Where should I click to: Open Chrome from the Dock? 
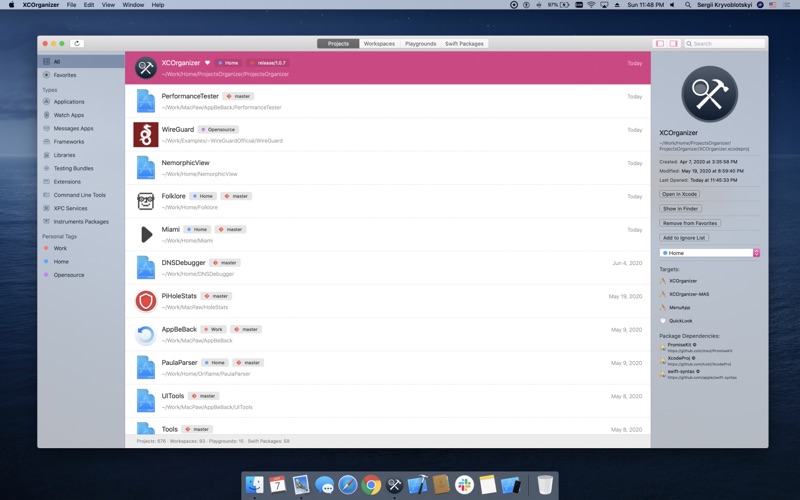(371, 484)
